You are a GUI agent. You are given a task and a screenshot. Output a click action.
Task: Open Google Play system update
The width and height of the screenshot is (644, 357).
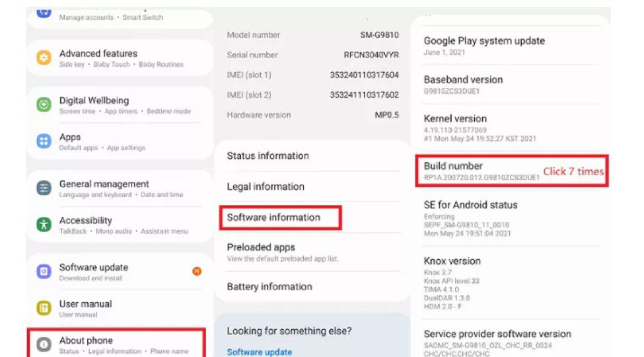pos(484,46)
